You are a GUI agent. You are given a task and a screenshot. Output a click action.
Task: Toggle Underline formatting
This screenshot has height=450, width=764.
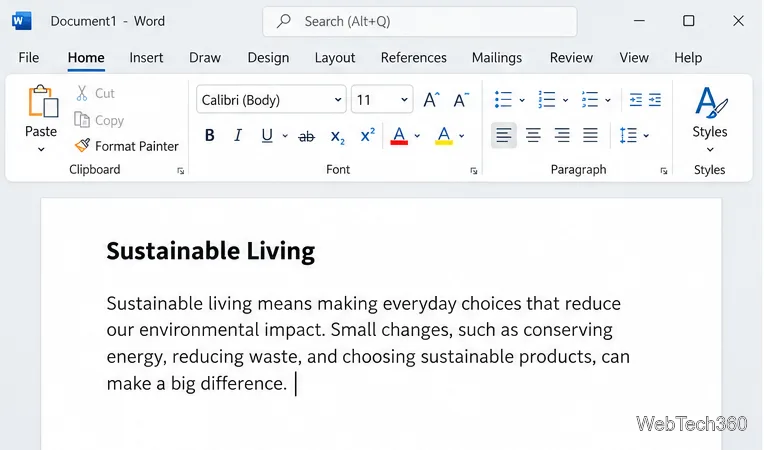tap(267, 135)
